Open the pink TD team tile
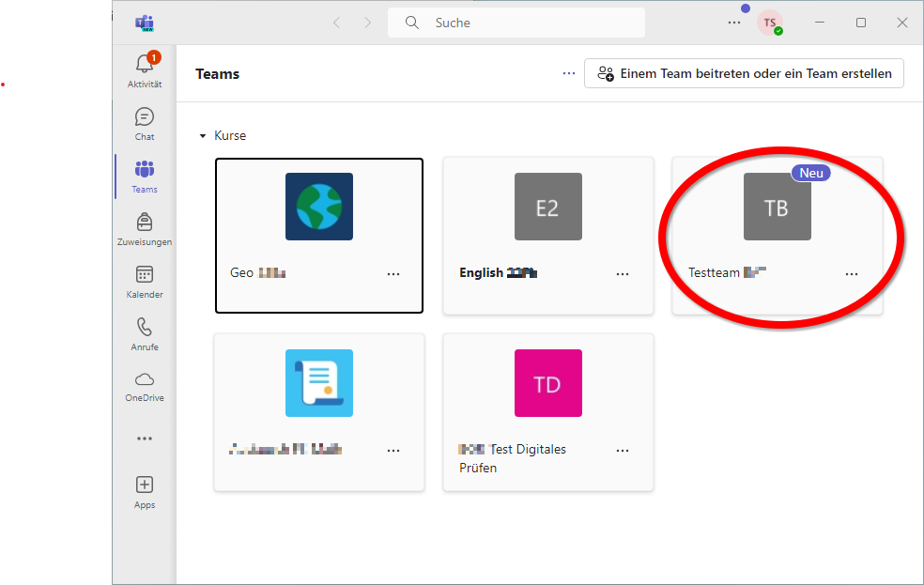 [548, 383]
